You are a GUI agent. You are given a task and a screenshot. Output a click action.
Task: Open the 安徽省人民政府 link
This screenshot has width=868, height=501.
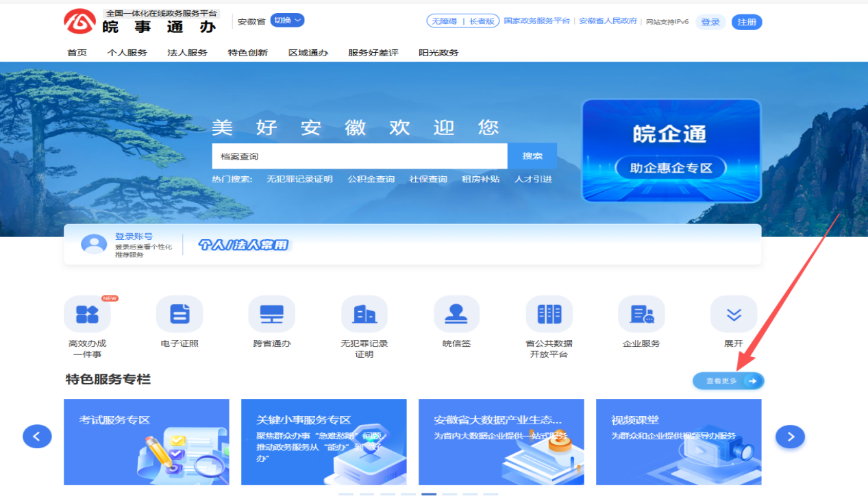tap(608, 21)
